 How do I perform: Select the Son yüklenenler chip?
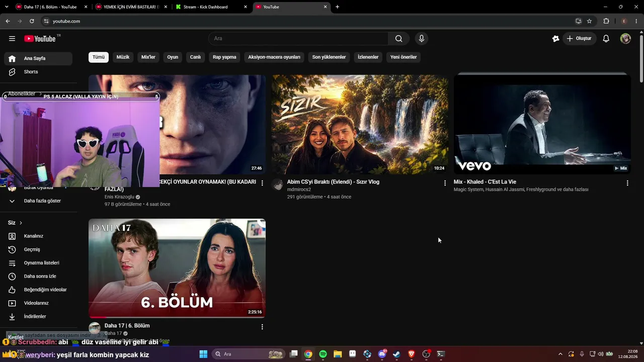pyautogui.click(x=329, y=57)
